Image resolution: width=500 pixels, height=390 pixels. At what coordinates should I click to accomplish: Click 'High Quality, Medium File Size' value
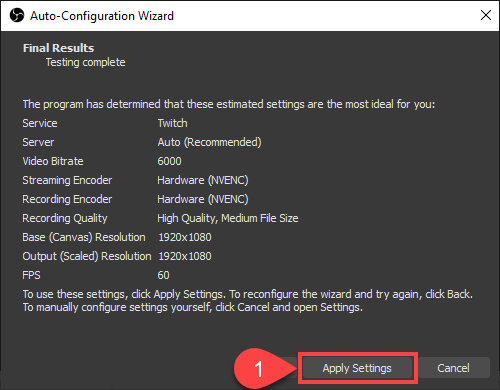(228, 218)
